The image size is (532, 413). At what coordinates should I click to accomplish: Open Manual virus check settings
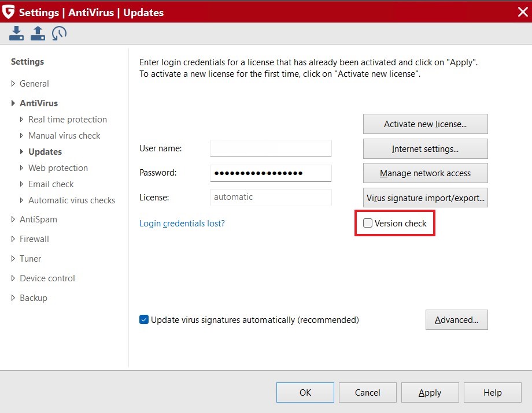click(64, 136)
